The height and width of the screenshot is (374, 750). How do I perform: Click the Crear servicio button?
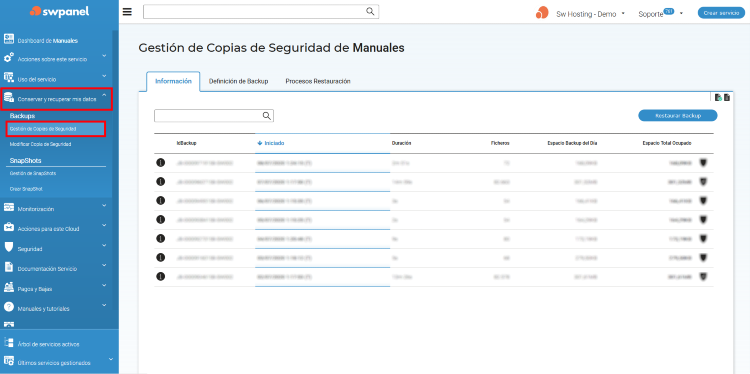coord(721,13)
